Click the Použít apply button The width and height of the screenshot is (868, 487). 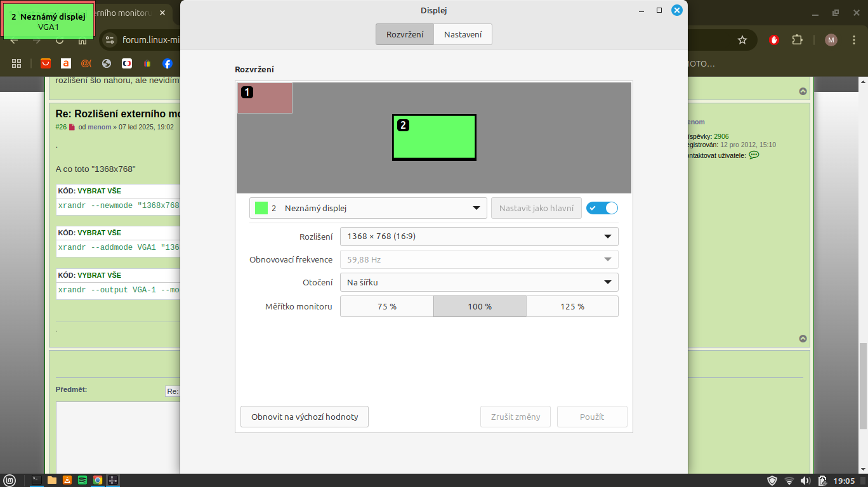[x=591, y=417]
